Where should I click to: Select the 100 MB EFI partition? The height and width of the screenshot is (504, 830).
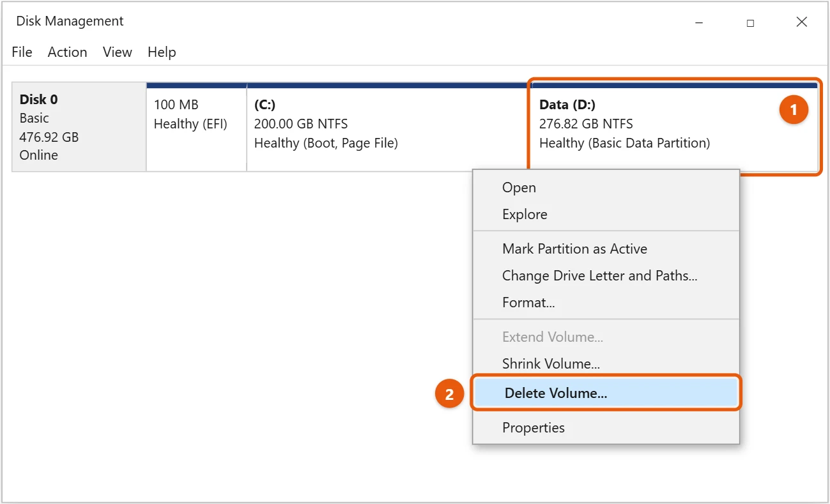click(x=196, y=127)
